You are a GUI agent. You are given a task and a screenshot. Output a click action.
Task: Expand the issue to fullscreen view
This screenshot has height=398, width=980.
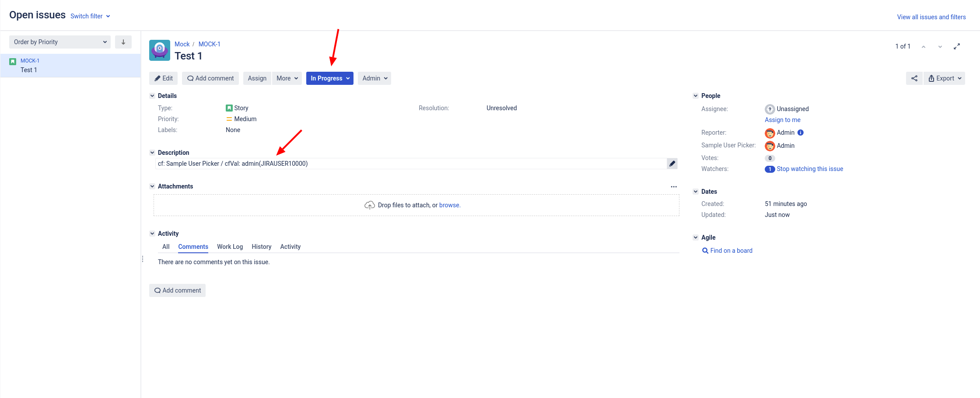(x=957, y=46)
